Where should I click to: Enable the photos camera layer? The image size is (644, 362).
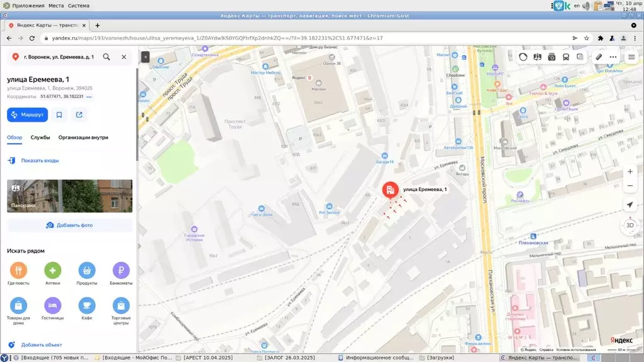coord(552,57)
